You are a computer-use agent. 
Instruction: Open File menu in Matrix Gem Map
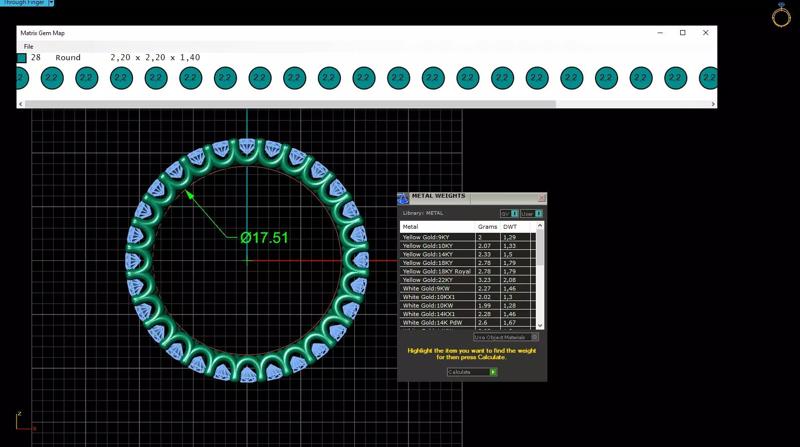[29, 46]
